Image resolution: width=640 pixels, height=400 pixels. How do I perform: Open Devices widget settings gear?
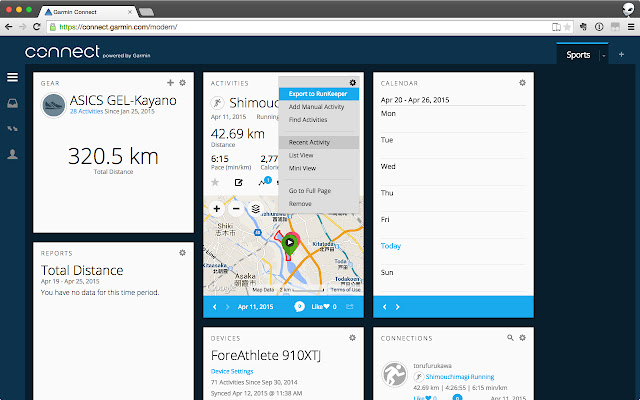[353, 338]
